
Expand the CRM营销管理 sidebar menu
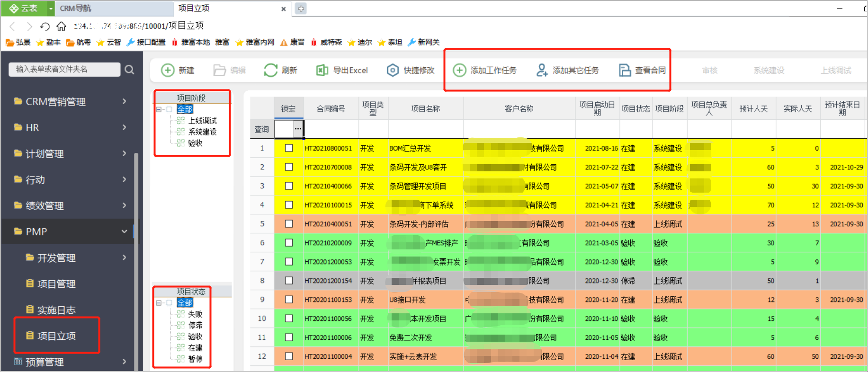click(x=124, y=101)
